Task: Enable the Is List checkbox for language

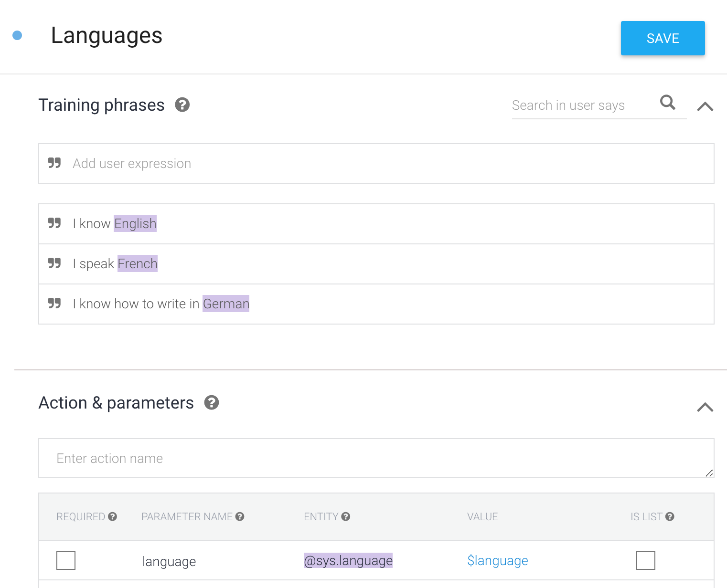Action: (x=645, y=560)
